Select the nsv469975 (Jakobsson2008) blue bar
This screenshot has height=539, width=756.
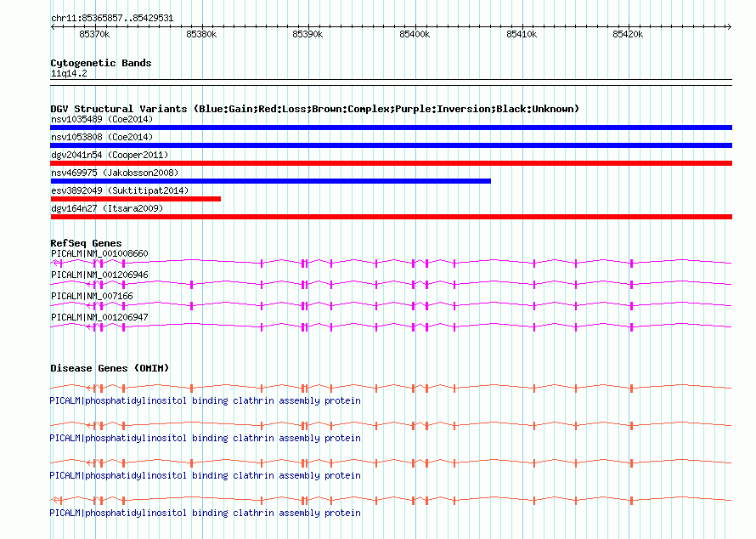270,181
